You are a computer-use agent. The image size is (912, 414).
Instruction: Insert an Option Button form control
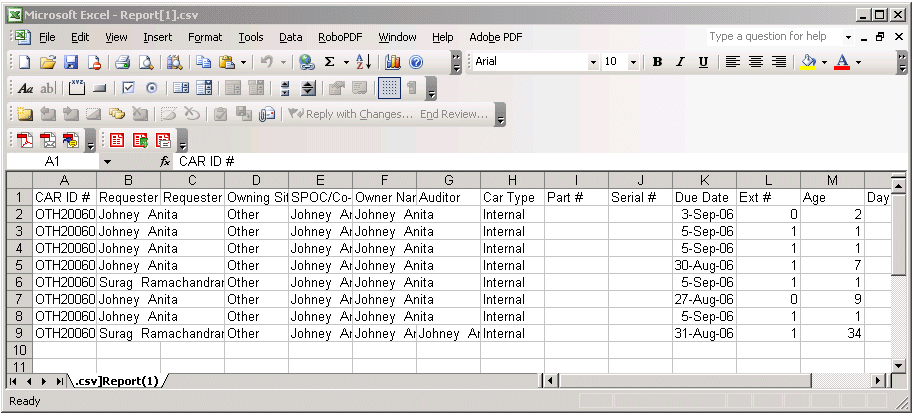[x=152, y=88]
